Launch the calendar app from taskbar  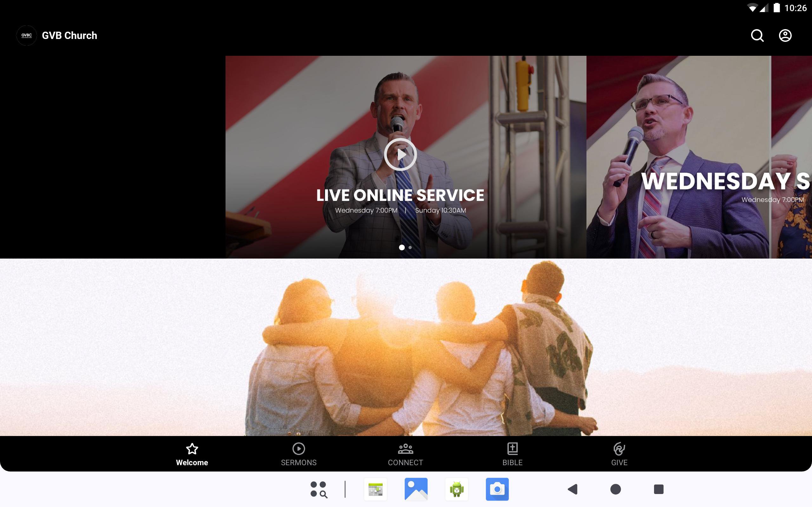[x=376, y=489]
